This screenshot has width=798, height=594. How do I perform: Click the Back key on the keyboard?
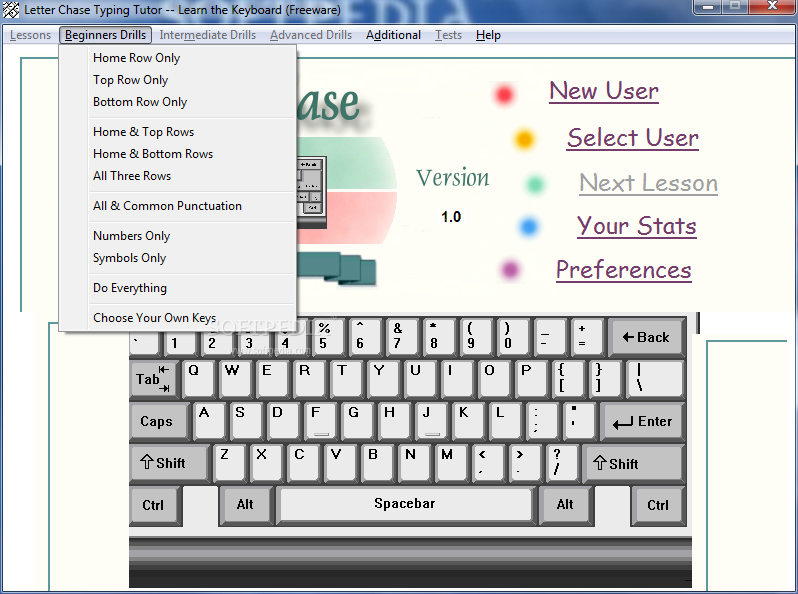pos(646,336)
